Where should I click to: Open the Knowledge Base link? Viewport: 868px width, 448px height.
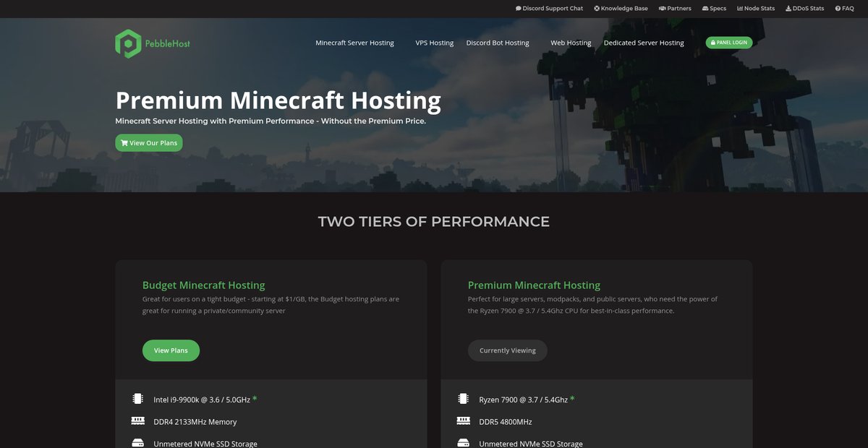621,9
